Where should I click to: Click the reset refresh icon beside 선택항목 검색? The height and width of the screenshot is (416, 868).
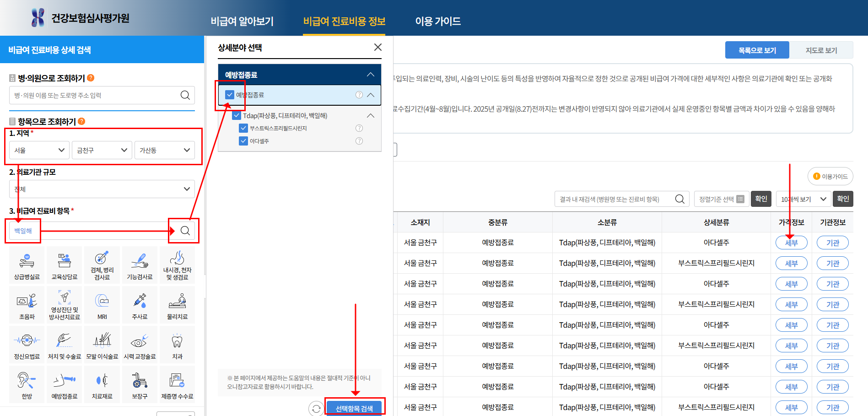click(x=316, y=409)
